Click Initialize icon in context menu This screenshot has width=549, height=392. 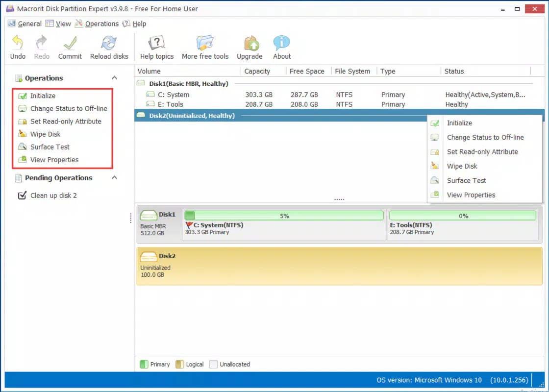435,123
